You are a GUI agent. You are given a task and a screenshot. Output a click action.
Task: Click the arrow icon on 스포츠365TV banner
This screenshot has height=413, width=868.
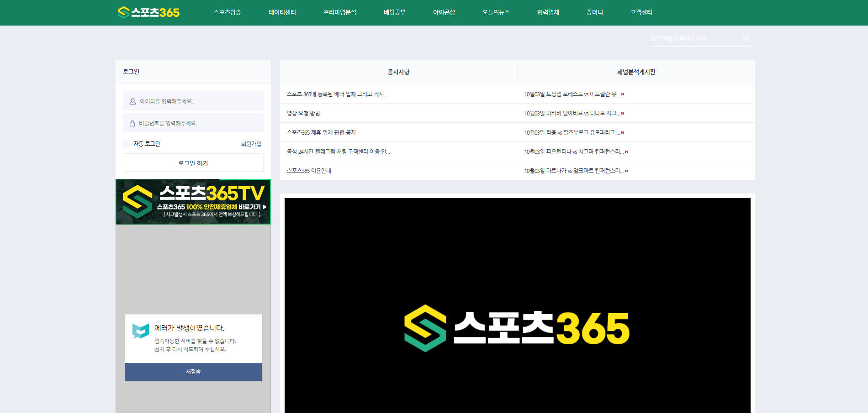coord(265,207)
